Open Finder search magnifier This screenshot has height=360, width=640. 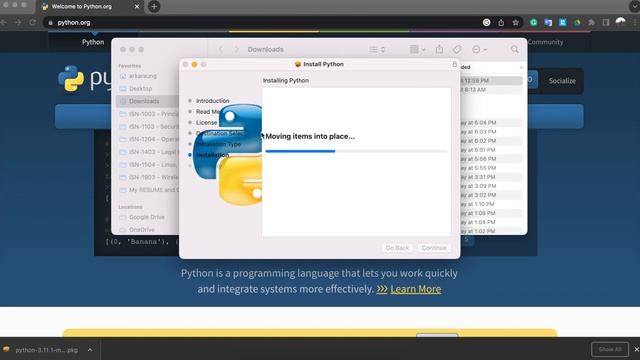click(x=515, y=49)
